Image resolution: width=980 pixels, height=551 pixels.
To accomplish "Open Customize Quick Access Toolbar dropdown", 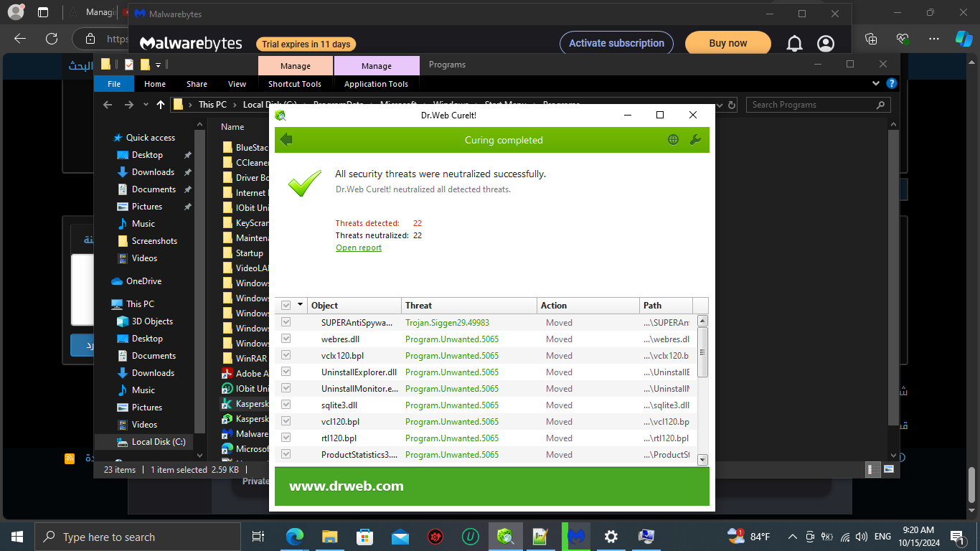I will pyautogui.click(x=158, y=65).
